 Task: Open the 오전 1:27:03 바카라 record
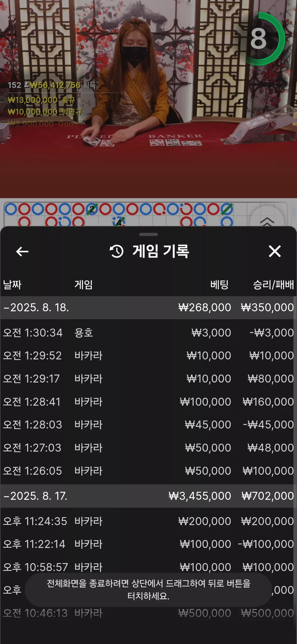148,448
